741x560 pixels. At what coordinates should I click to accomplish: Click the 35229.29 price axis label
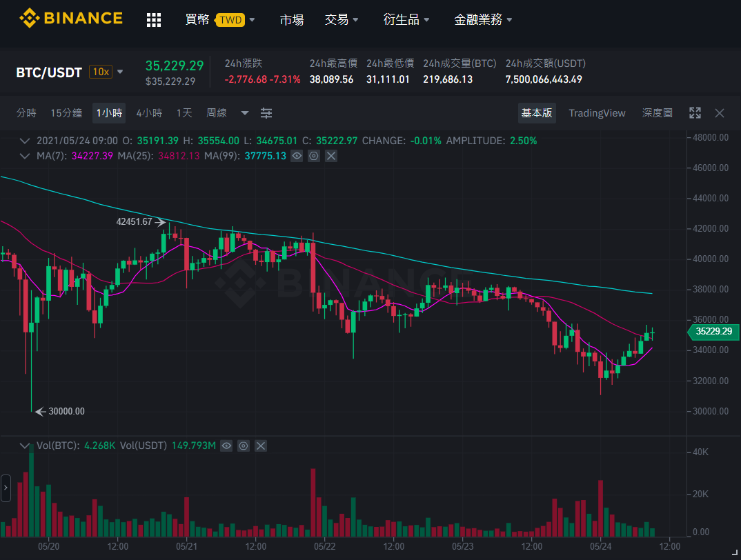point(713,331)
